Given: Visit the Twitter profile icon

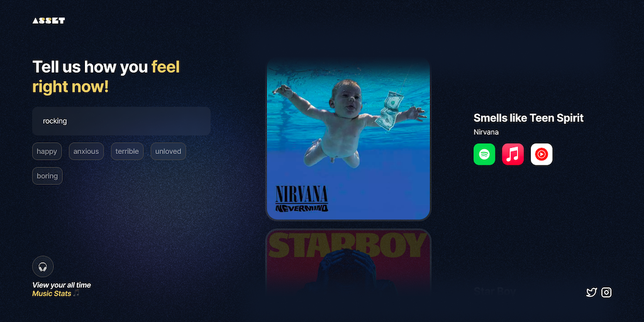Looking at the screenshot, I should (591, 292).
